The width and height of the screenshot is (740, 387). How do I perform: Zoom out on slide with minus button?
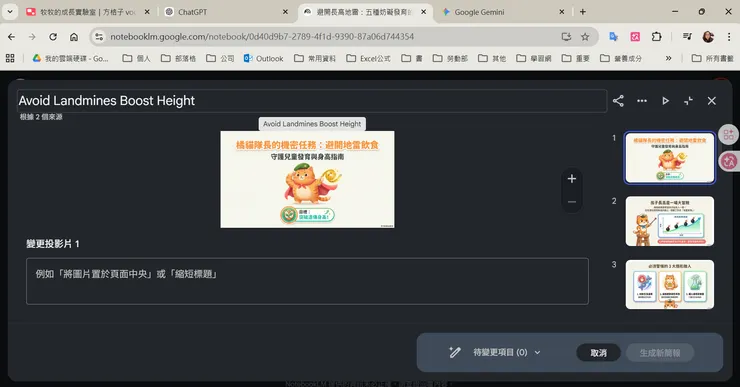pos(572,202)
